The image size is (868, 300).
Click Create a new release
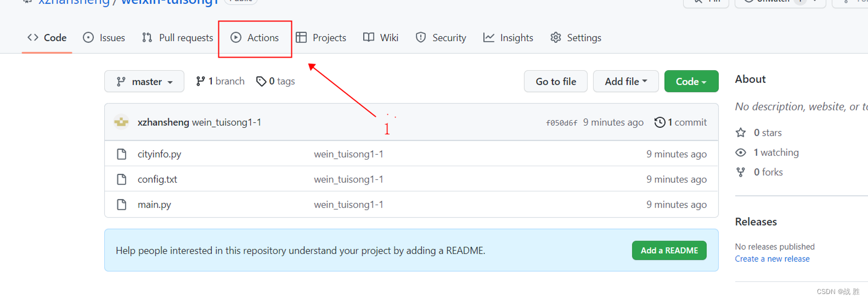(772, 259)
